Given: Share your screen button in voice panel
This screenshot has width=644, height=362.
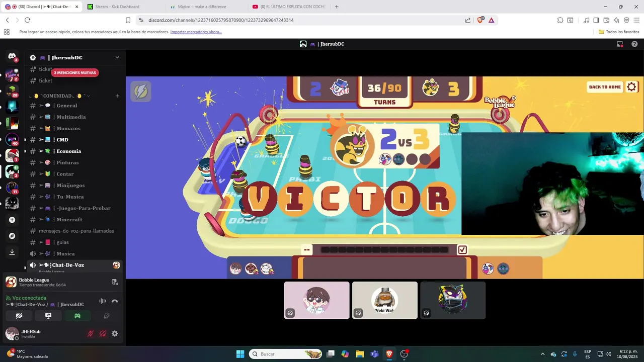Looking at the screenshot, I should click(48, 316).
